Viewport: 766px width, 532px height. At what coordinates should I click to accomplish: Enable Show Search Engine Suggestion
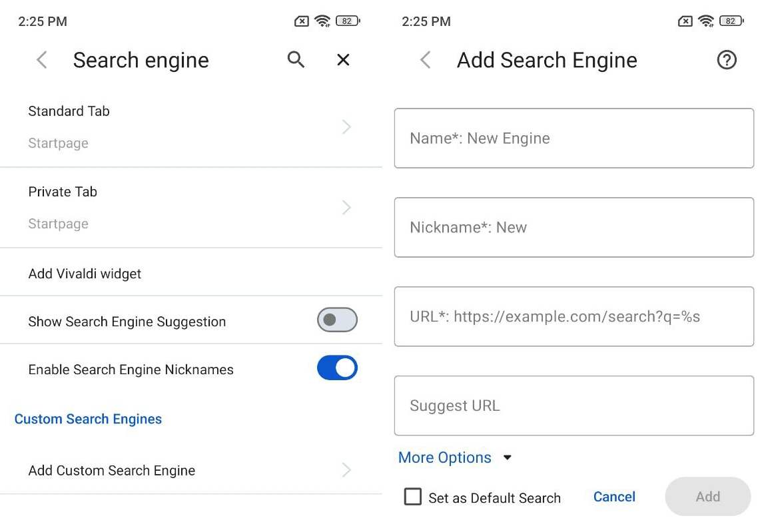tap(336, 320)
